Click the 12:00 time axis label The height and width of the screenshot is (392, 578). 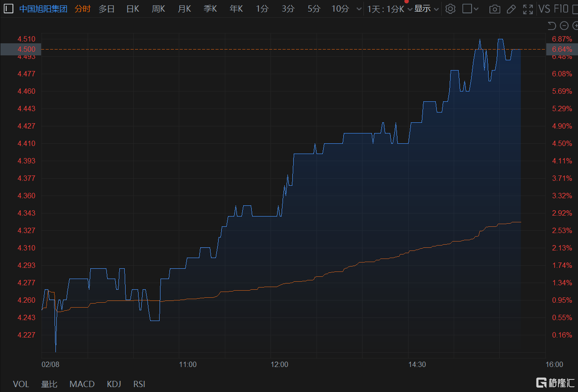279,364
